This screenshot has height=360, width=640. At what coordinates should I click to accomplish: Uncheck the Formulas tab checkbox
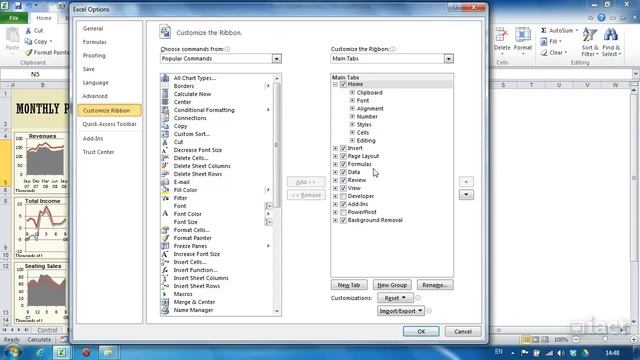343,164
